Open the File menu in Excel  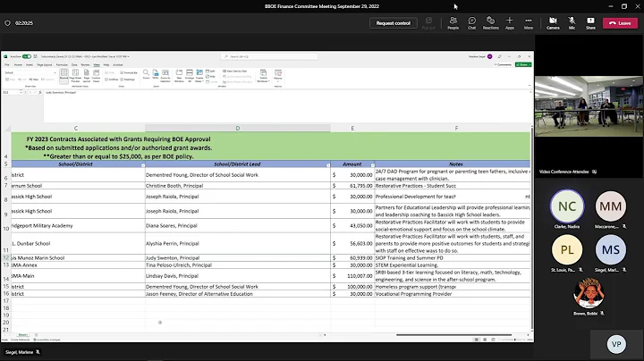coord(7,65)
